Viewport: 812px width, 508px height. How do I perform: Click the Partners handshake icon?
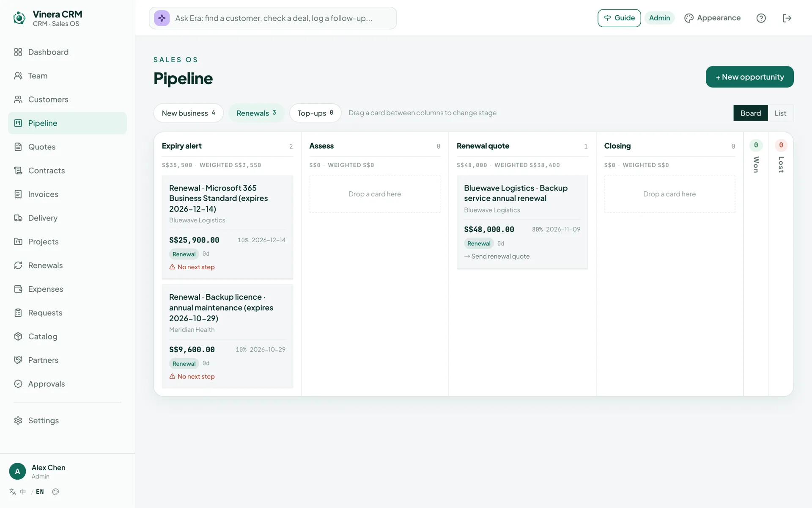pos(18,360)
